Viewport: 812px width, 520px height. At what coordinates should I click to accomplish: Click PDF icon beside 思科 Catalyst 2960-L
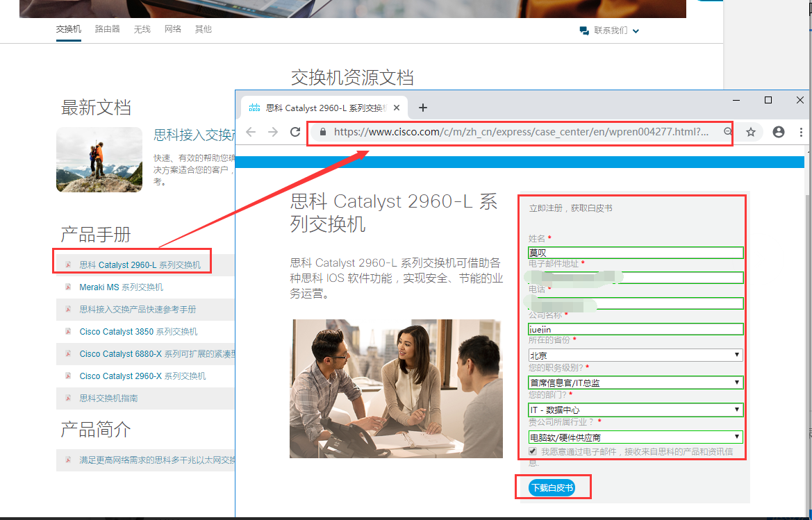(68, 265)
